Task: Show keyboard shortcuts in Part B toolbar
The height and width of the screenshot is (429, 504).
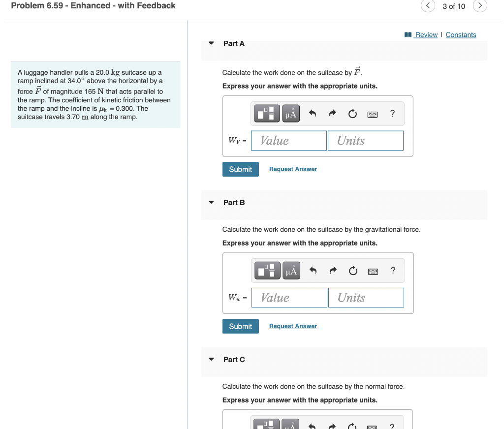Action: pyautogui.click(x=373, y=272)
